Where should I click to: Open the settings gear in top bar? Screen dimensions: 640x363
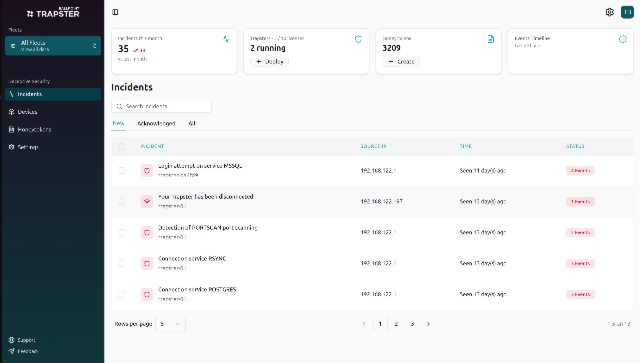(x=609, y=12)
